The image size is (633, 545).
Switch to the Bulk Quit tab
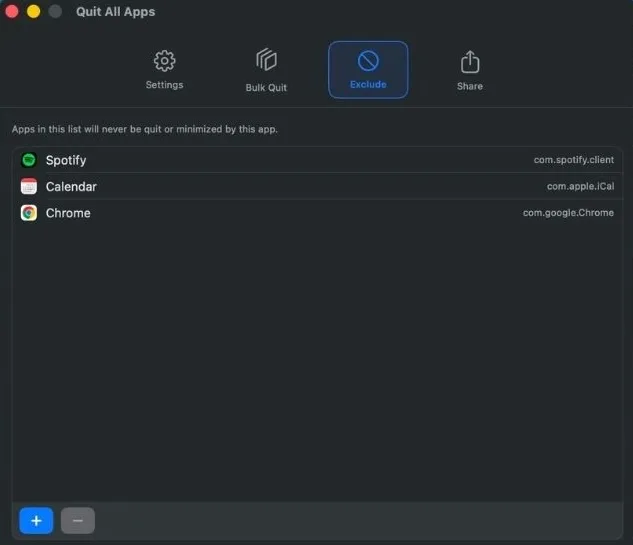click(266, 70)
